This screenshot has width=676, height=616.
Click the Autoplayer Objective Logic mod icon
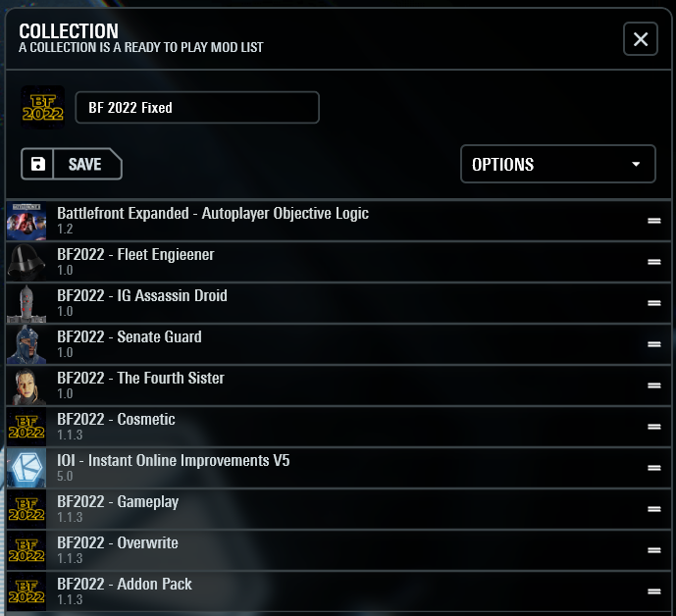(26, 221)
